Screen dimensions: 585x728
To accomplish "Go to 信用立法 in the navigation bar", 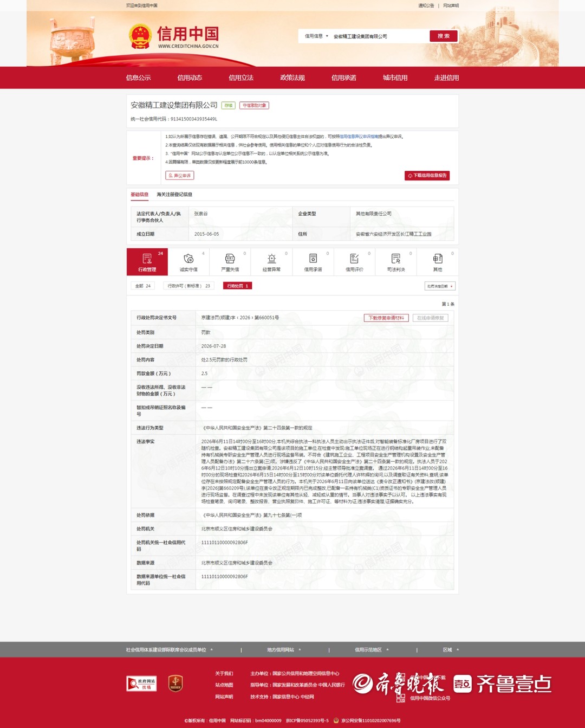I will [x=241, y=78].
